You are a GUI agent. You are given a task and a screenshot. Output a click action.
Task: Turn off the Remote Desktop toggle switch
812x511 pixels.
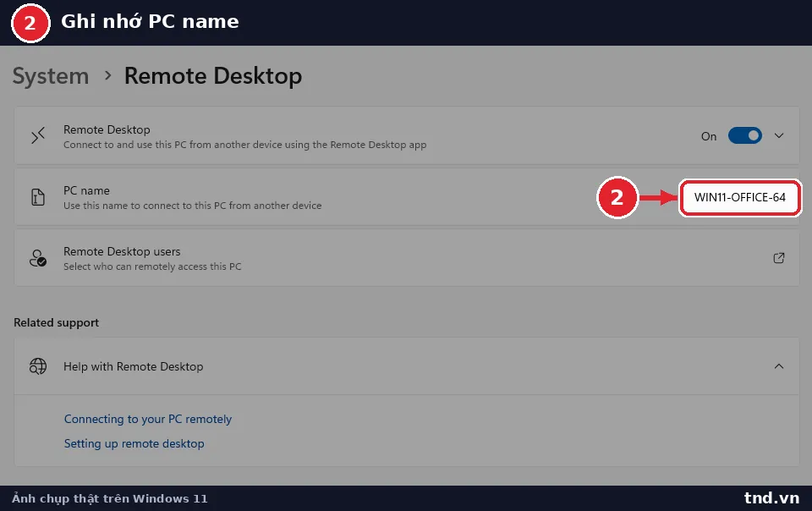(x=744, y=135)
